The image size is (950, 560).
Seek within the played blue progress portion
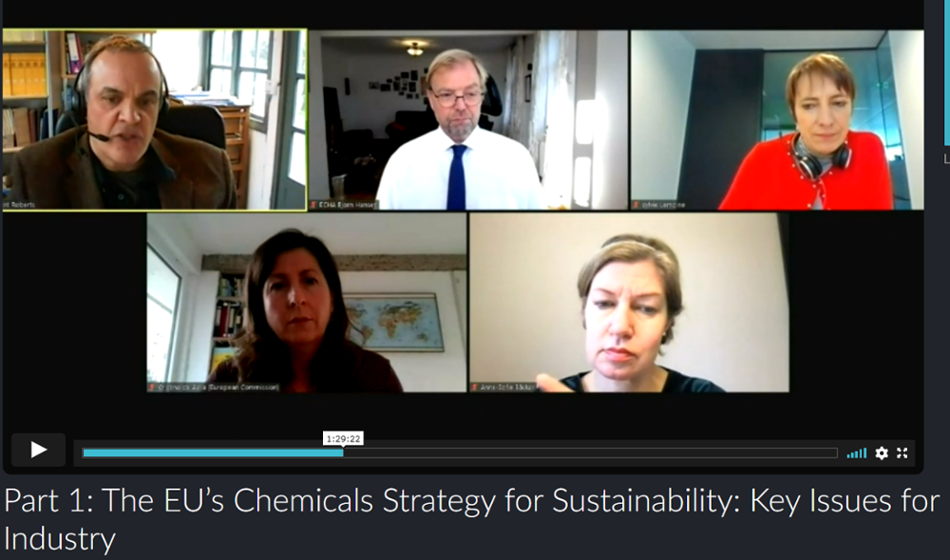pyautogui.click(x=213, y=453)
